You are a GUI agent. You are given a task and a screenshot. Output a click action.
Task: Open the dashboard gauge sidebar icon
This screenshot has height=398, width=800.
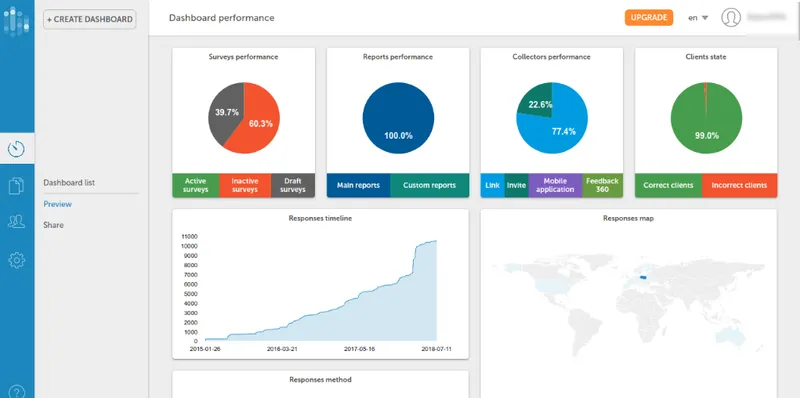point(16,149)
